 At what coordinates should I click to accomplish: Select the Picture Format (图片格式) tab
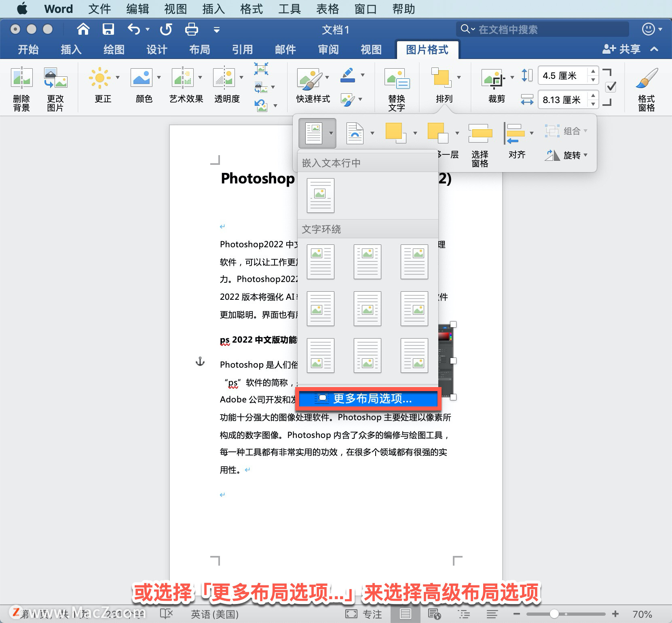(427, 49)
